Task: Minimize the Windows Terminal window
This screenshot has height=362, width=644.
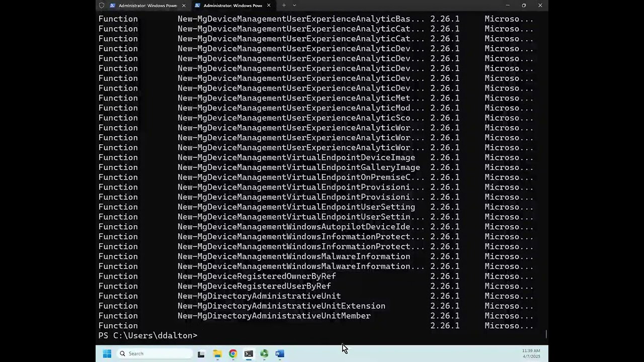Action: click(x=508, y=6)
